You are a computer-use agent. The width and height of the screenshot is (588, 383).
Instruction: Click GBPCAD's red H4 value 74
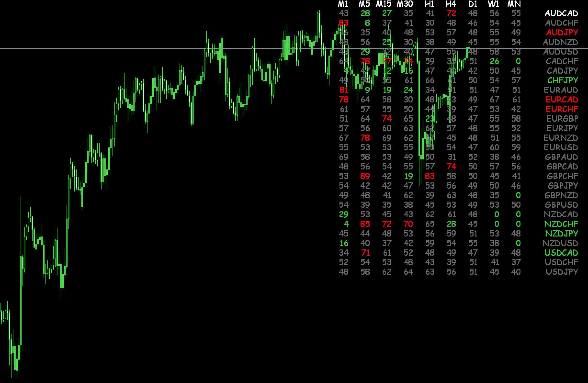click(x=451, y=167)
